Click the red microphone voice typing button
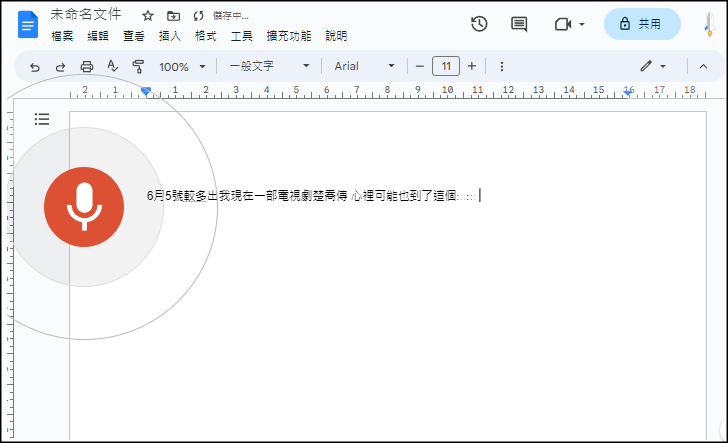This screenshot has height=443, width=728. 84,206
